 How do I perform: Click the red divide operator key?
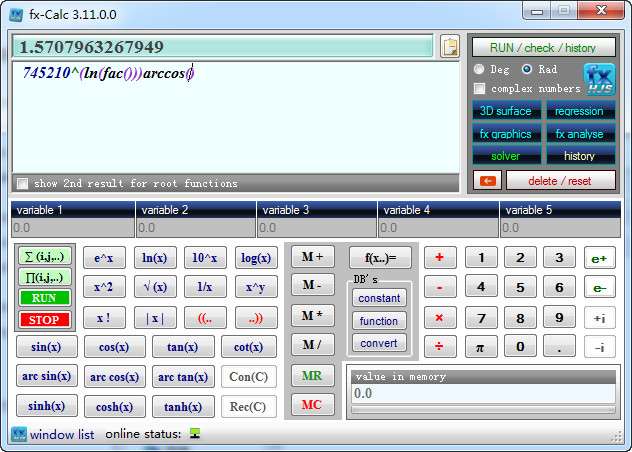[440, 346]
